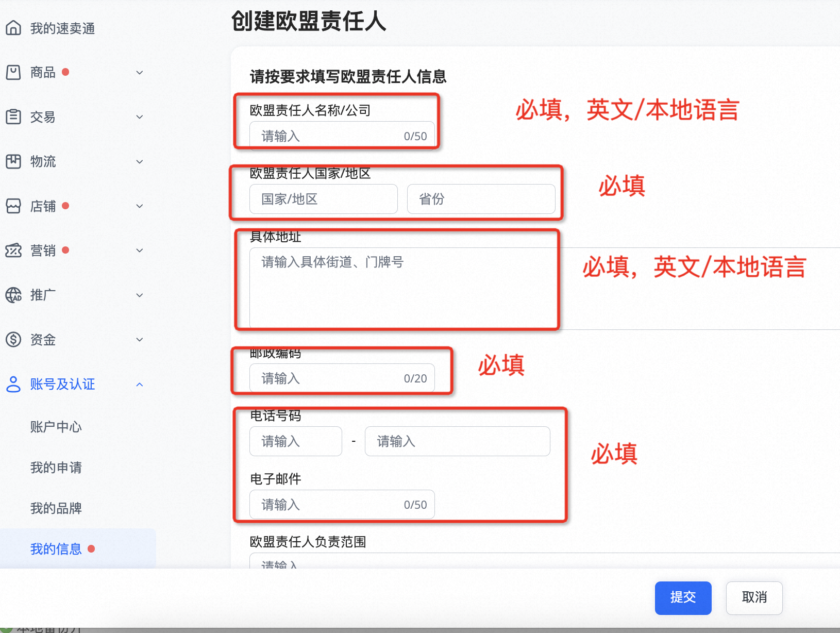The height and width of the screenshot is (633, 840).
Task: Focus the 欧盟责任人名称/公司 input field
Action: (342, 136)
